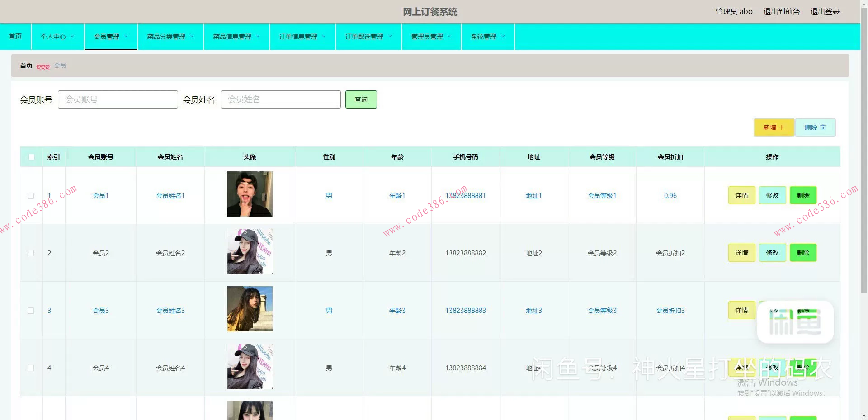Click the scrollbar up arrow

(x=864, y=3)
